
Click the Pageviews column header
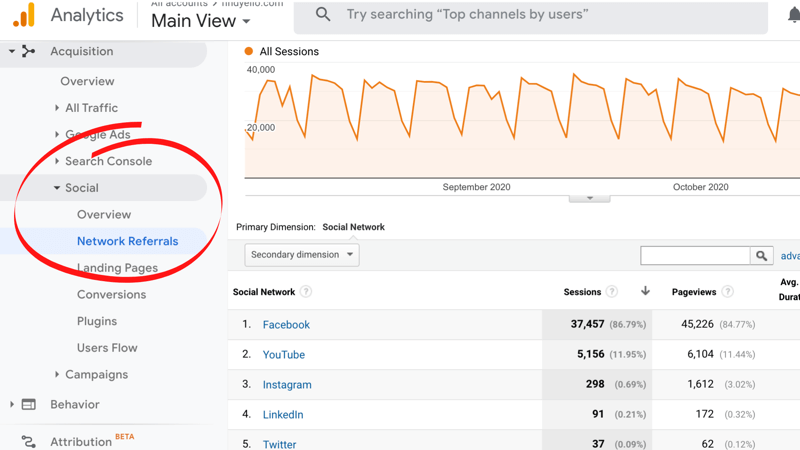(x=694, y=292)
